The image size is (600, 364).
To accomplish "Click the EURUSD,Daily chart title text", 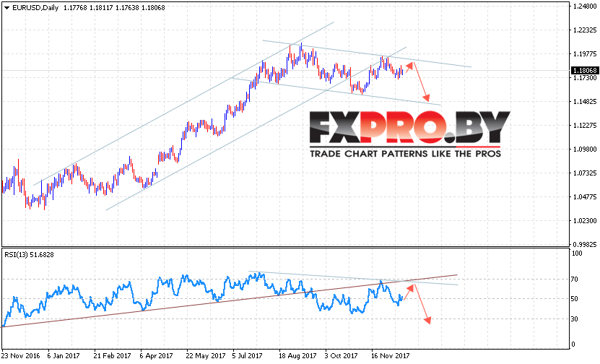I will pos(35,8).
